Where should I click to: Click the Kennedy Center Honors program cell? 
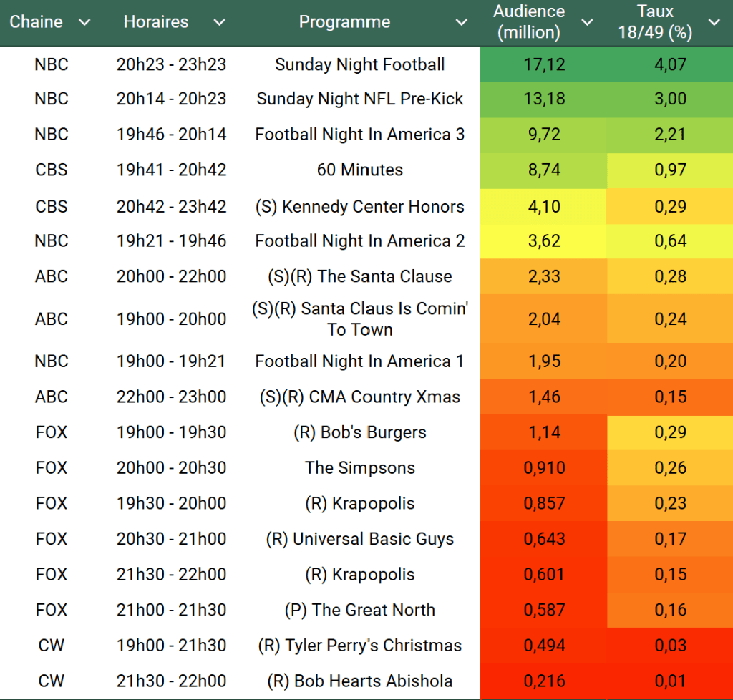coord(360,207)
